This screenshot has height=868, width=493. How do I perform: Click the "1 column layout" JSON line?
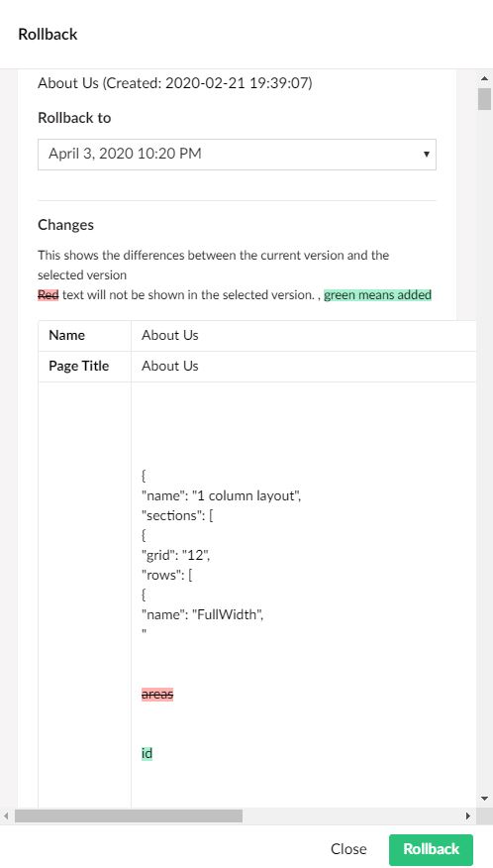point(222,495)
